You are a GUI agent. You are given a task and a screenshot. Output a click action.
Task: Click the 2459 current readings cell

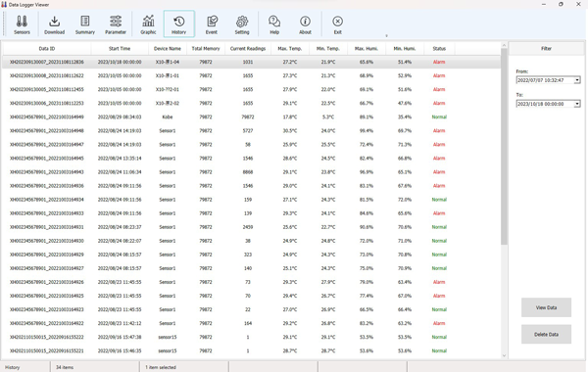pos(248,227)
